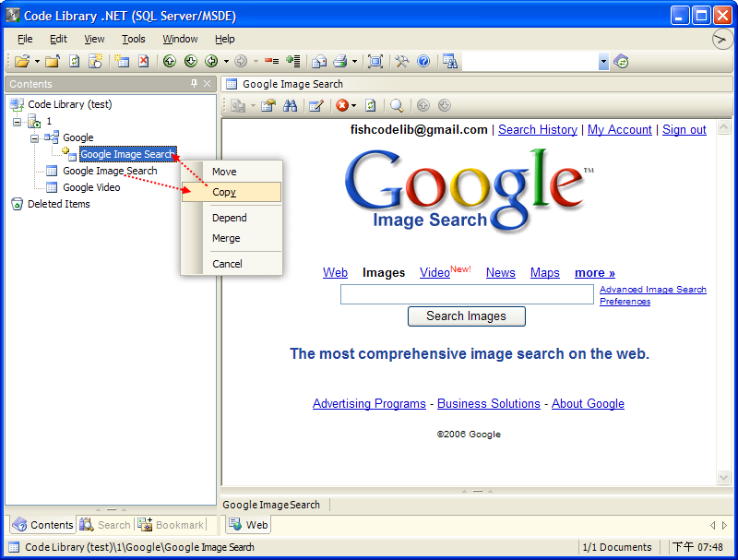738x560 pixels.
Task: Collapse the tree node labeled 1
Action: 17,123
